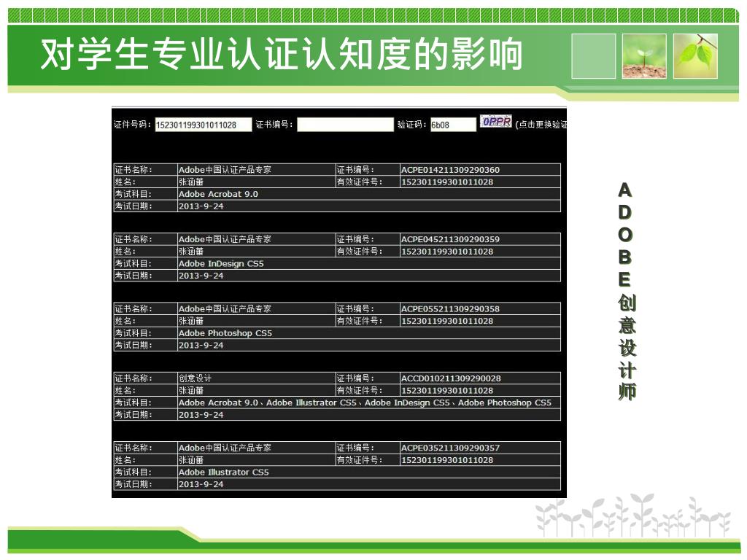The height and width of the screenshot is (560, 747).
Task: Click the empty certificate number field
Action: click(345, 125)
